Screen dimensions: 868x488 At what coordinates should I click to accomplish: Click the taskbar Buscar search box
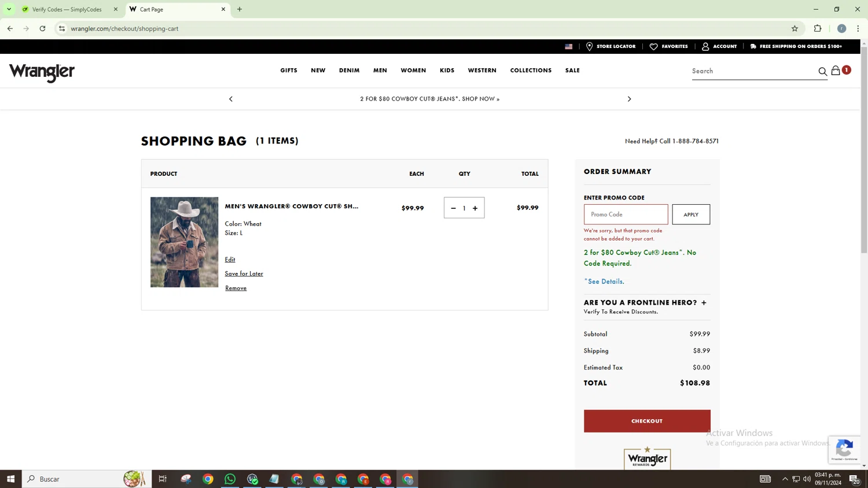[87, 479]
